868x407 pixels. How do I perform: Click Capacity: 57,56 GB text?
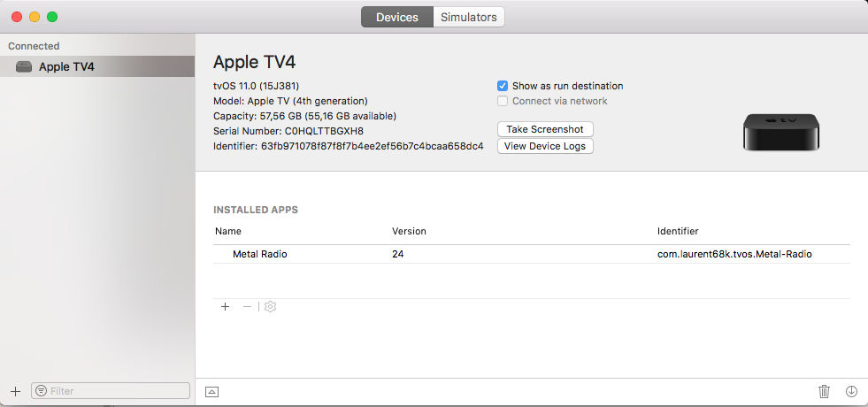click(x=304, y=116)
